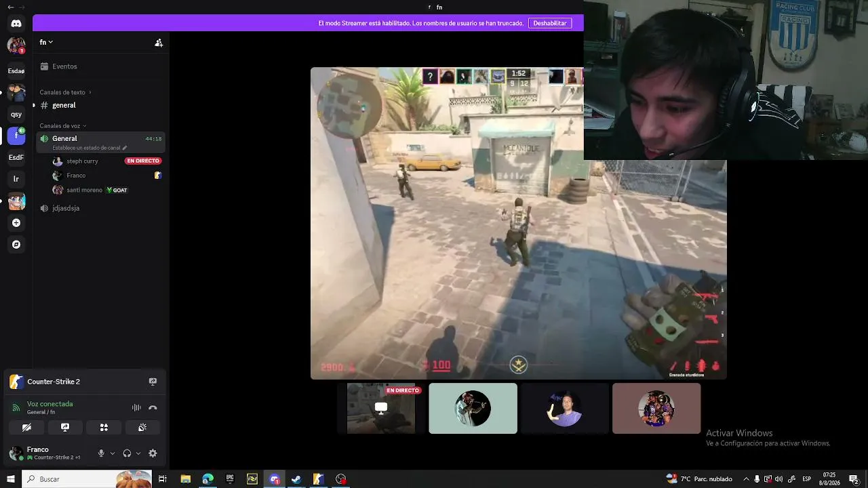Open the system volume control
This screenshot has height=488, width=868.
coord(778,479)
